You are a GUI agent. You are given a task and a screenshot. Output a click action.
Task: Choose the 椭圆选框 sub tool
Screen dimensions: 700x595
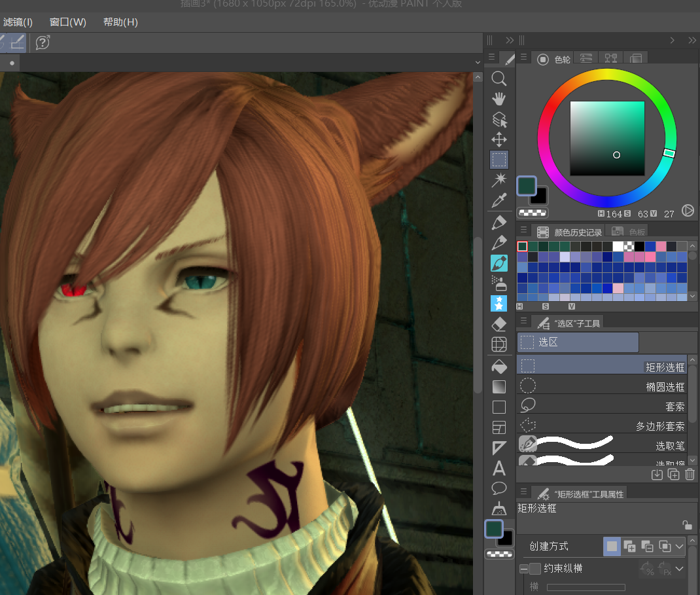602,386
